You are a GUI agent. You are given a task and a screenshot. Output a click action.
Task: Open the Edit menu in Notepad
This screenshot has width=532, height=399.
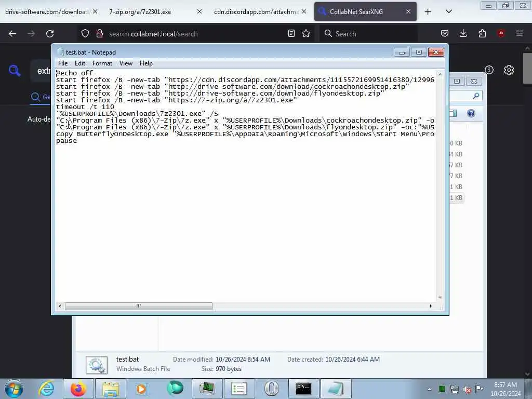point(79,63)
